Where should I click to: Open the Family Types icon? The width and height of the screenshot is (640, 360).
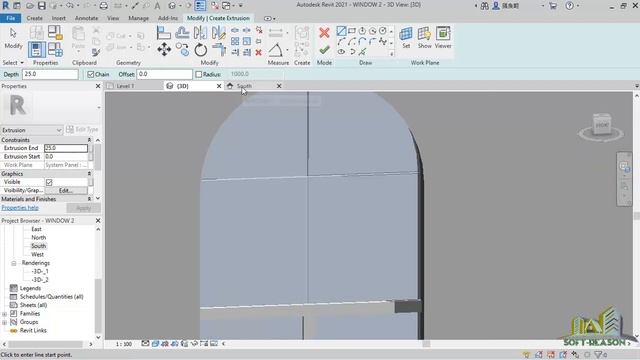(55, 50)
